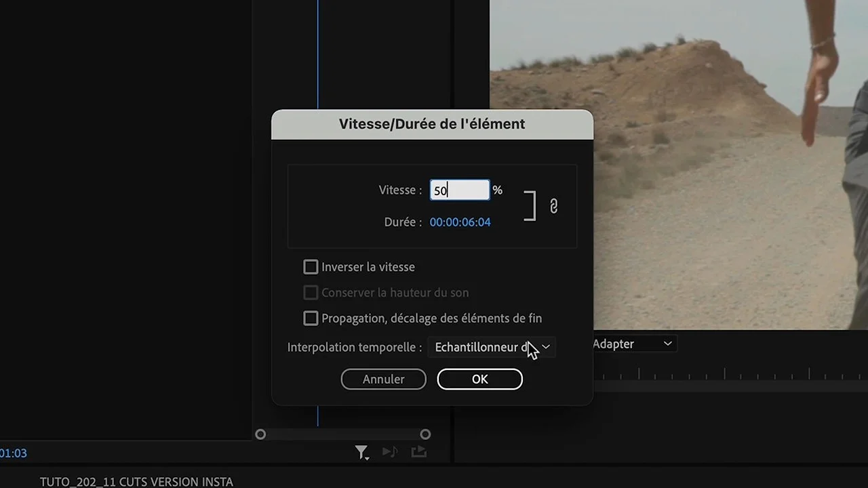Select the TUTO_202_11 CUTS VERSION INSTA sequence tab
Image resolution: width=868 pixels, height=488 pixels.
(136, 482)
